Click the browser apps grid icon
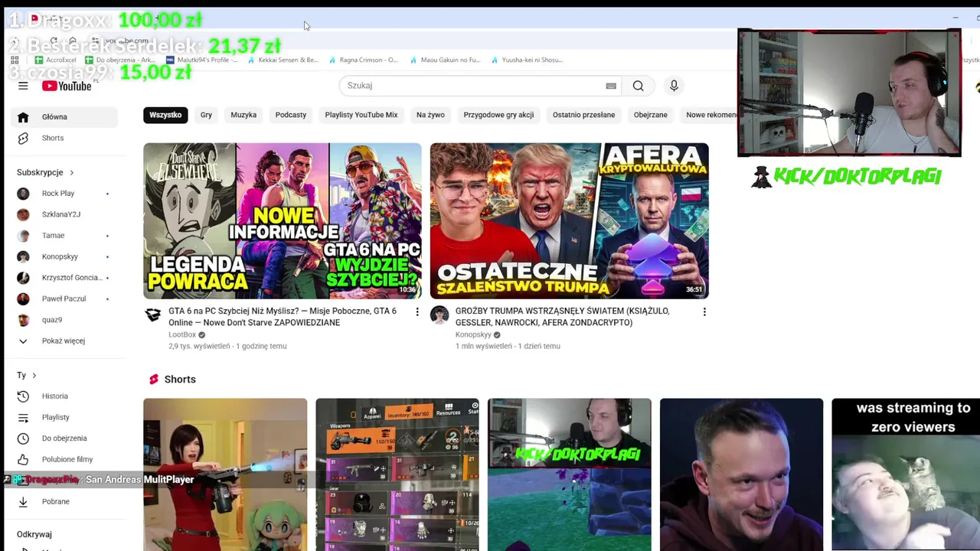 15,60
